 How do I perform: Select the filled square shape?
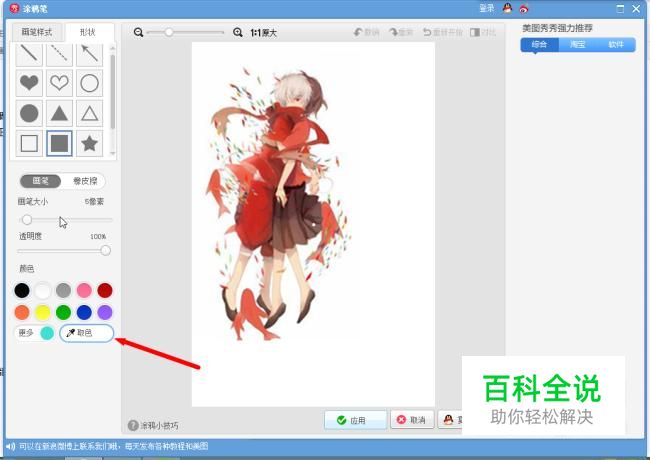[59, 143]
